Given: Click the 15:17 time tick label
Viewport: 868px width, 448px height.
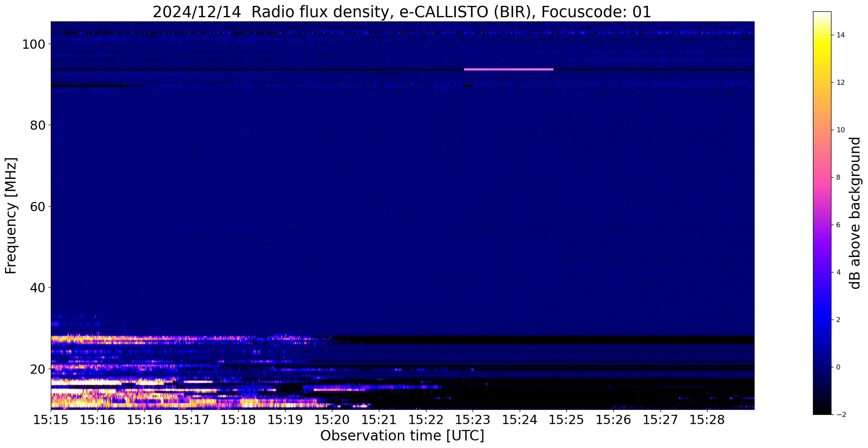Looking at the screenshot, I should (192, 419).
